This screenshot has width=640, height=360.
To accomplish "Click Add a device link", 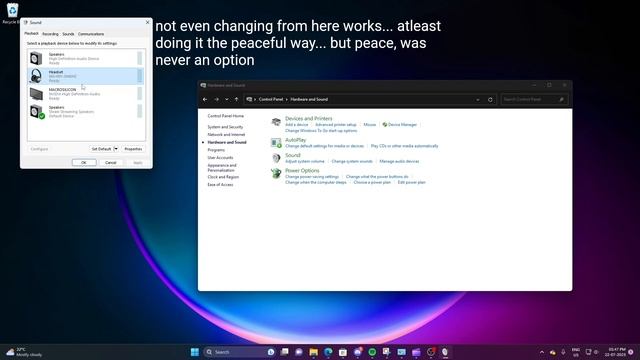I will (x=297, y=124).
